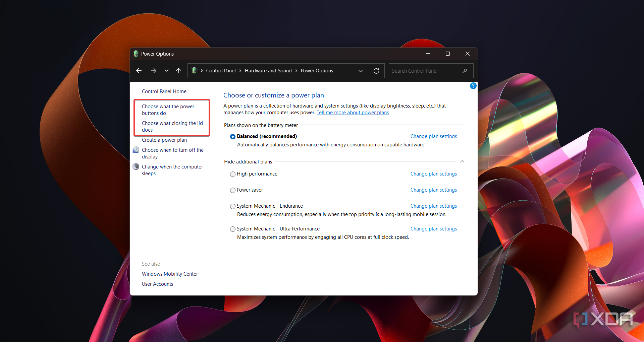
Task: Click the moon icon beside sleep link
Action: (136, 166)
